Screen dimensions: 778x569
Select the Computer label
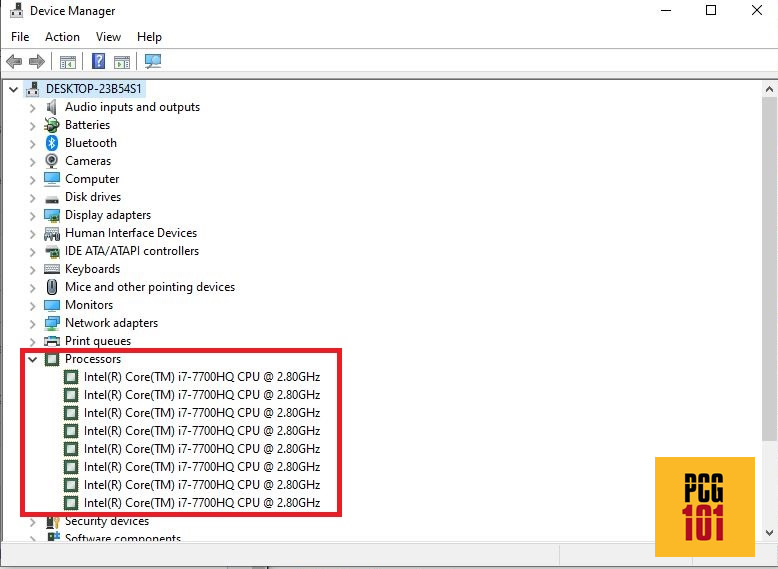pos(92,179)
